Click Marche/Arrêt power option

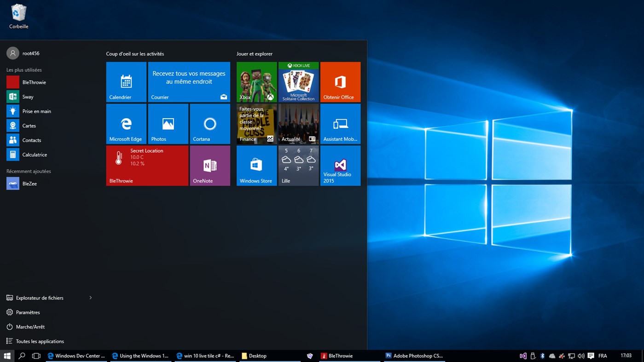(x=29, y=327)
